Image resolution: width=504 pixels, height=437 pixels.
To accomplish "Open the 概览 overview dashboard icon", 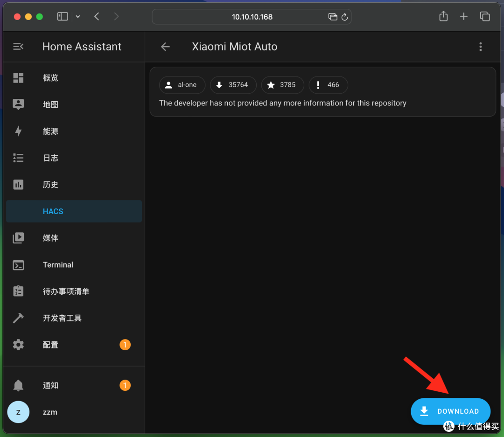I will point(18,78).
